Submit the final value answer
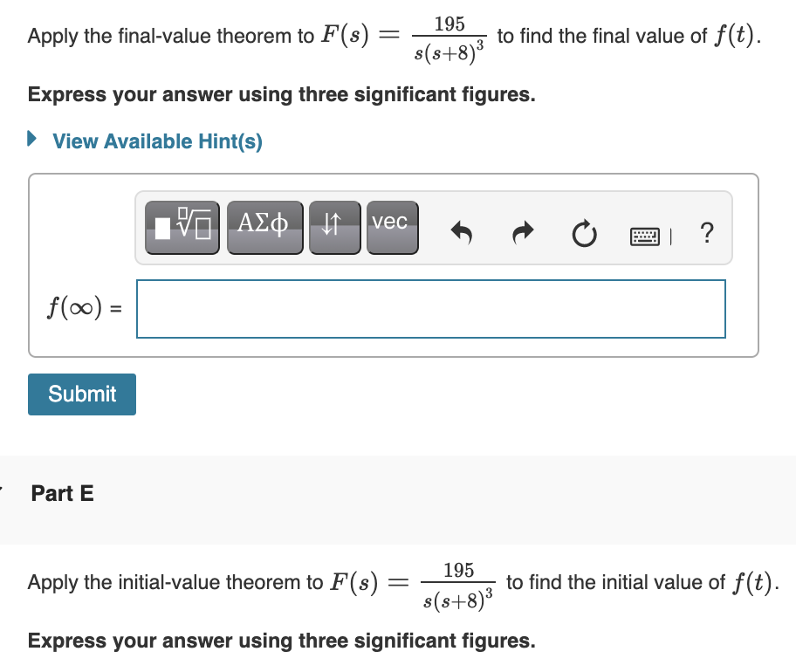796x672 pixels. [x=81, y=394]
